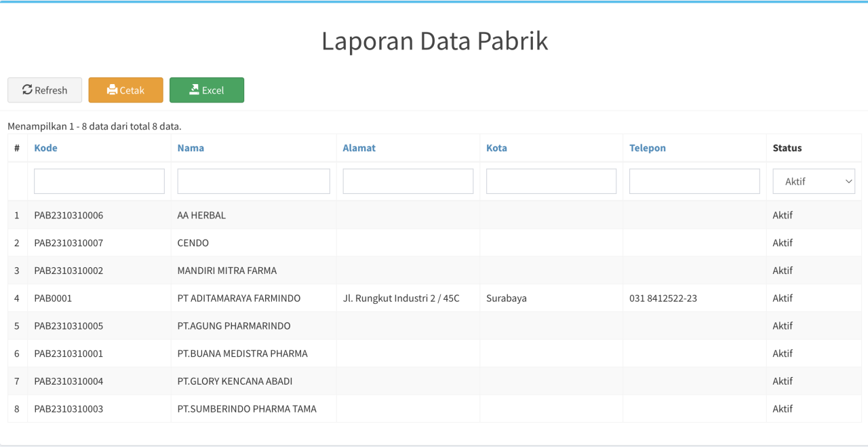Image resolution: width=868 pixels, height=447 pixels.
Task: Click the Excel export icon
Action: click(194, 90)
